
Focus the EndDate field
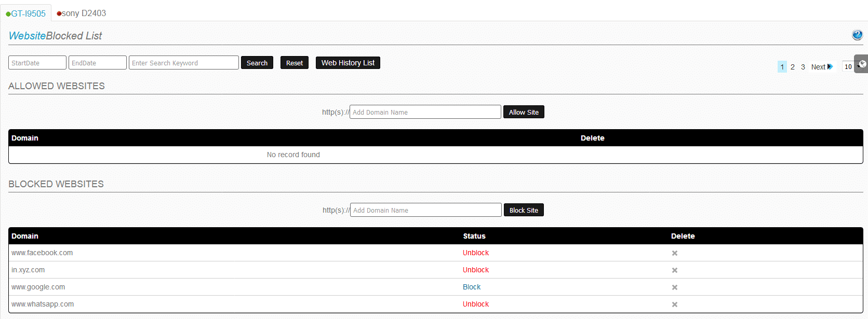pyautogui.click(x=98, y=63)
